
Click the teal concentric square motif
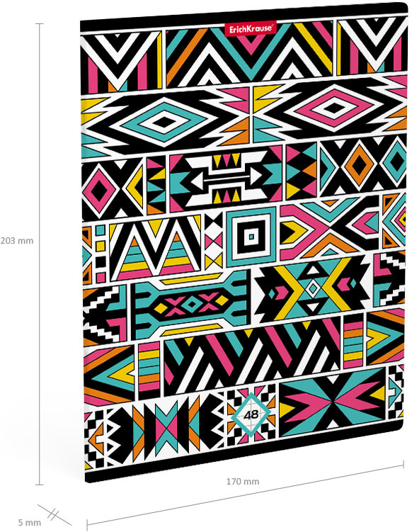(251, 236)
